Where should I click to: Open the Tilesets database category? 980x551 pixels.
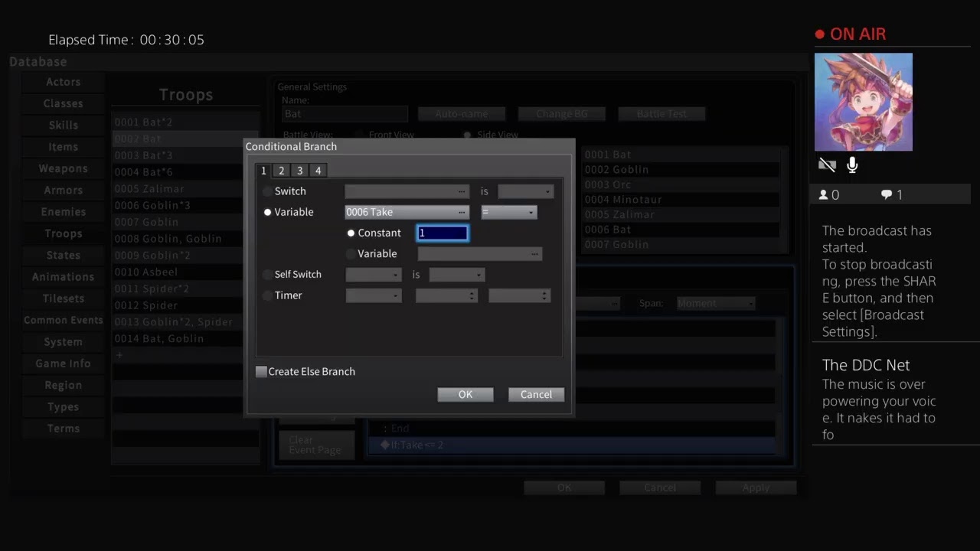click(x=64, y=298)
